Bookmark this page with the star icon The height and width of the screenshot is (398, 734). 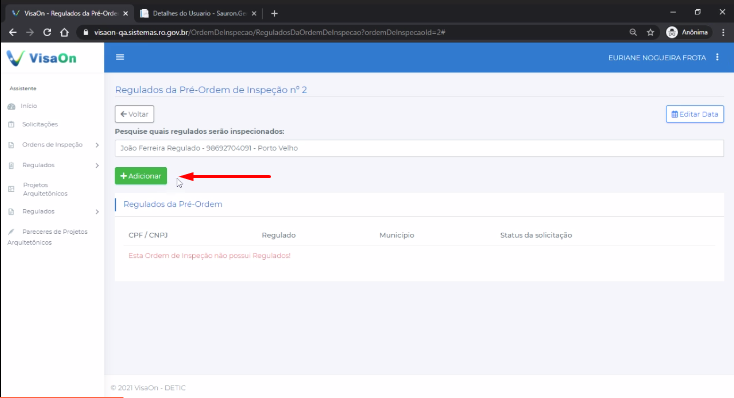(650, 32)
